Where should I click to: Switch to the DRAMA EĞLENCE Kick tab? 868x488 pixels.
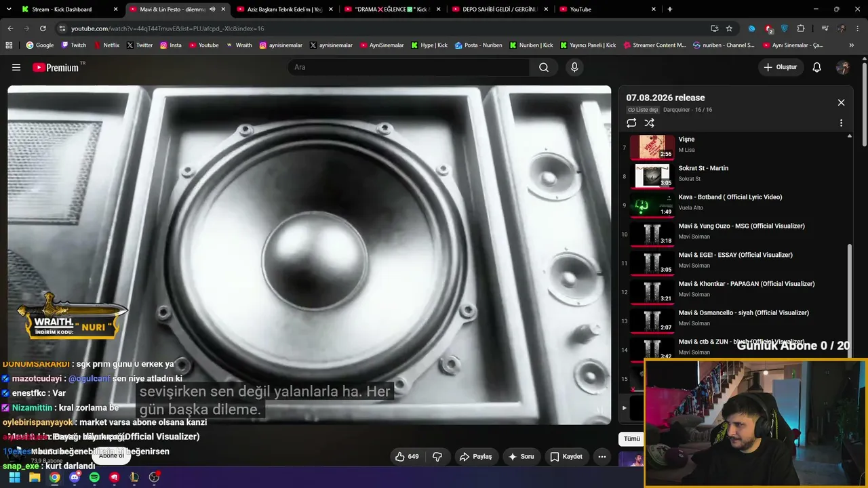[x=392, y=9]
